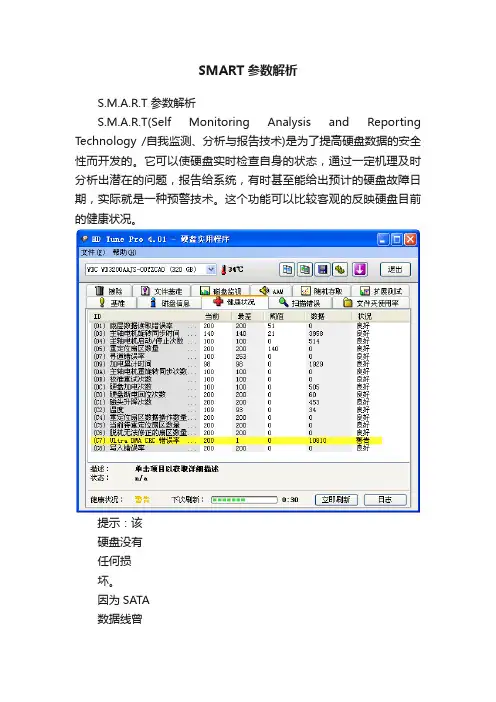This screenshot has width=496, height=702.
Task: Open the 文件 menu in HD Tune
Action: pos(93,253)
